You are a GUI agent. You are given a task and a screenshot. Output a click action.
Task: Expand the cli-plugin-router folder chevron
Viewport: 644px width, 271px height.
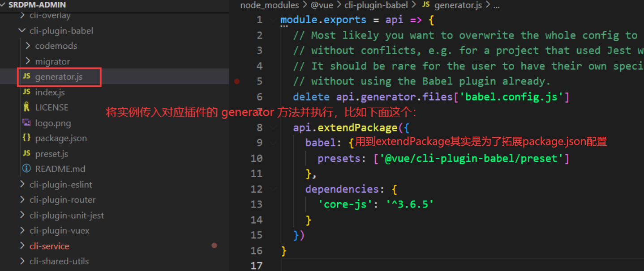[22, 200]
